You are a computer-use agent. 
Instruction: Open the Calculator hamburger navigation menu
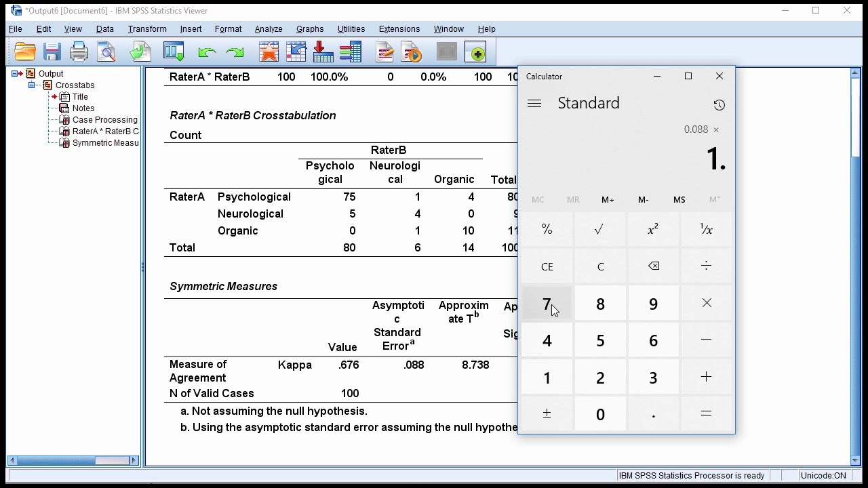pos(534,103)
